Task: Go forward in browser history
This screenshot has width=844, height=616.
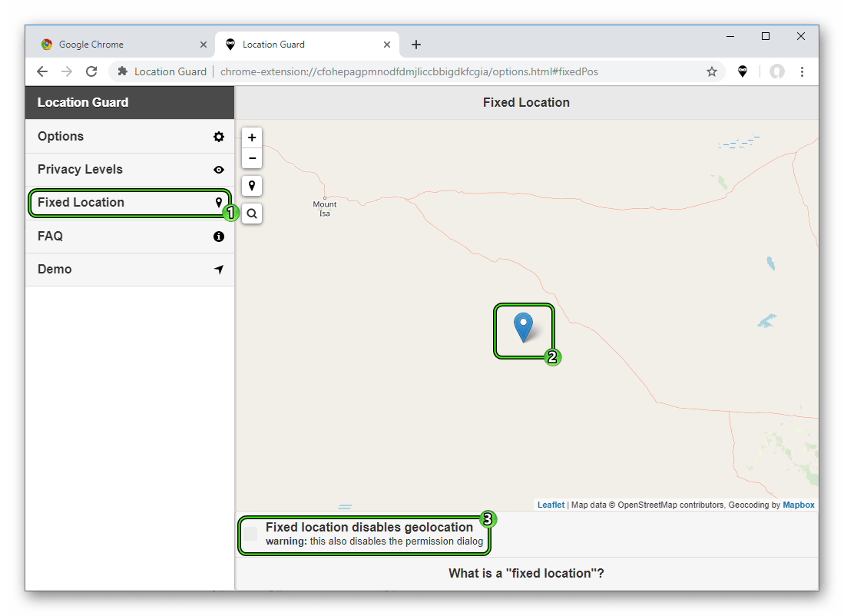Action: point(67,71)
